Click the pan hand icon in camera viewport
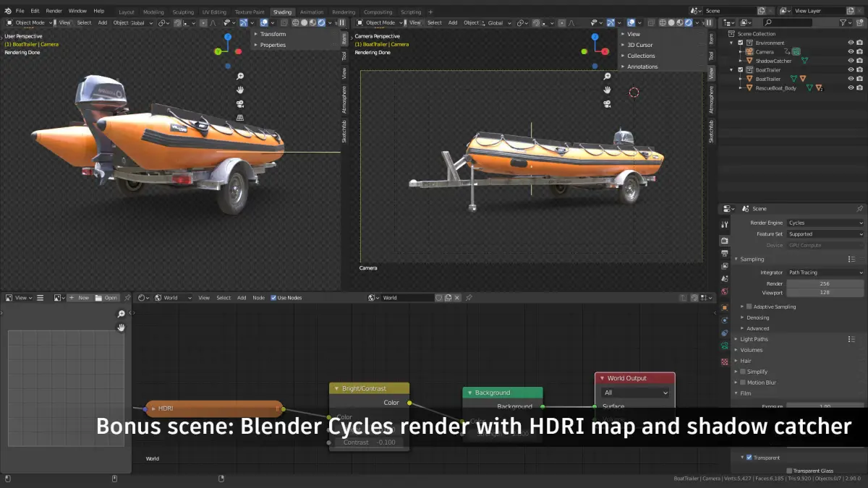 [608, 90]
